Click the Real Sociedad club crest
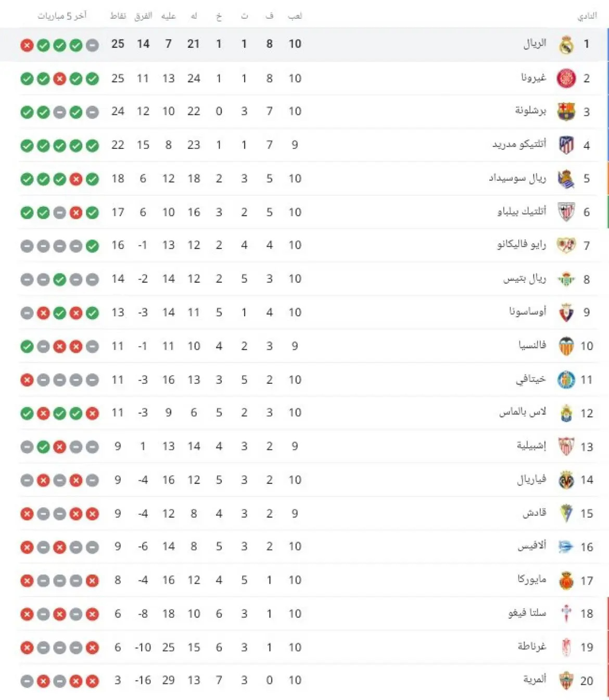Image resolution: width=609 pixels, height=700 pixels. [x=566, y=179]
